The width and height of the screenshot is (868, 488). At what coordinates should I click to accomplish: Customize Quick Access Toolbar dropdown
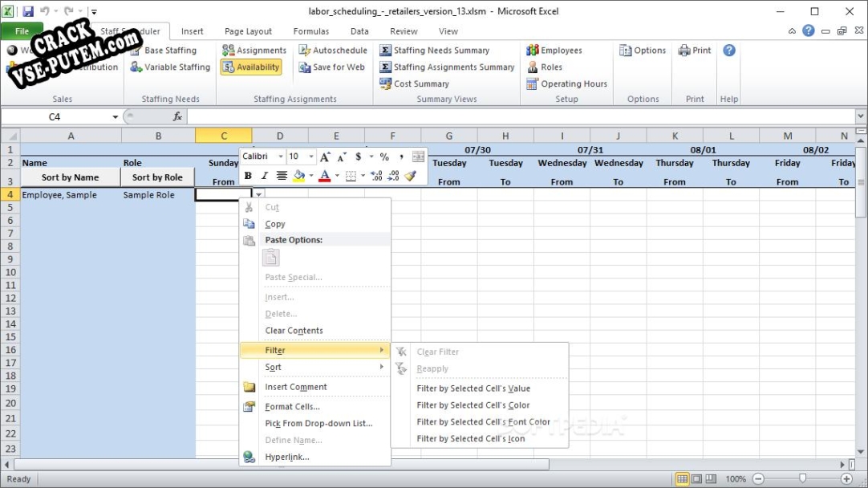pos(94,11)
